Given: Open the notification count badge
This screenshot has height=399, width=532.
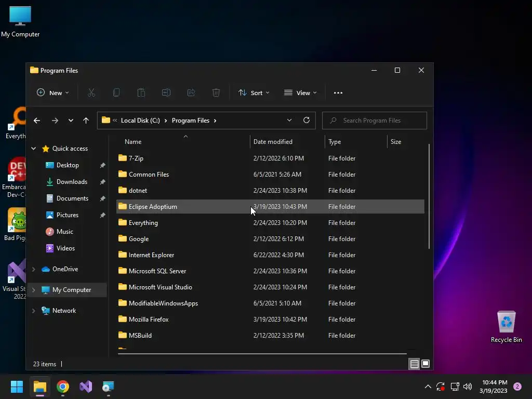Looking at the screenshot, I should click(517, 387).
